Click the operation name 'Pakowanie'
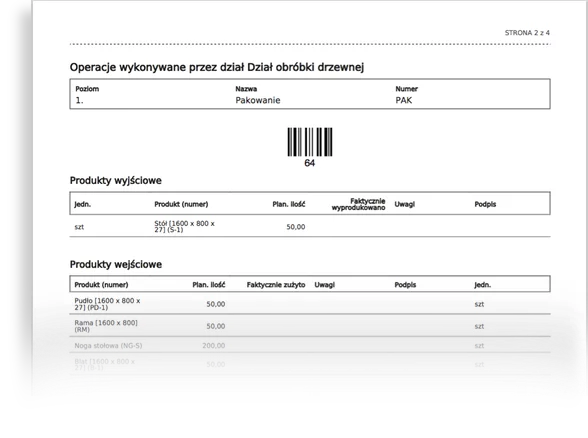This screenshot has width=588, height=438. pos(258,100)
